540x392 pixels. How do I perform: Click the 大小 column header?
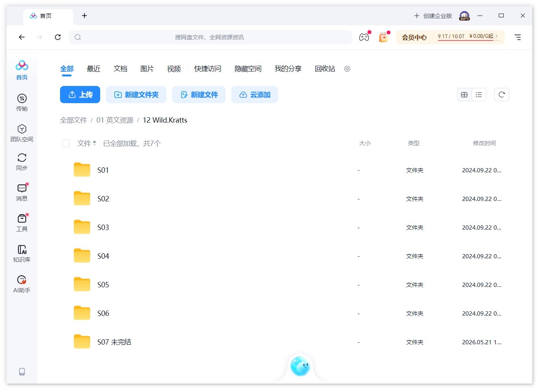coord(365,143)
